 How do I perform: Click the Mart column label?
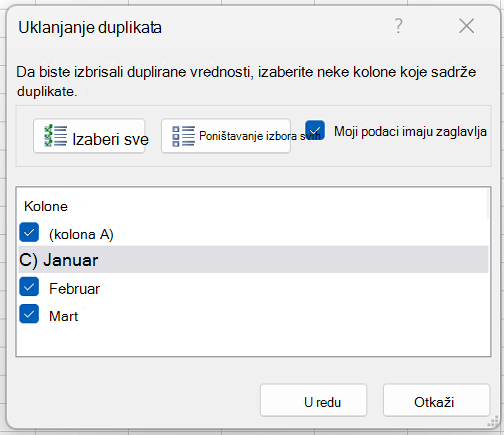click(63, 316)
